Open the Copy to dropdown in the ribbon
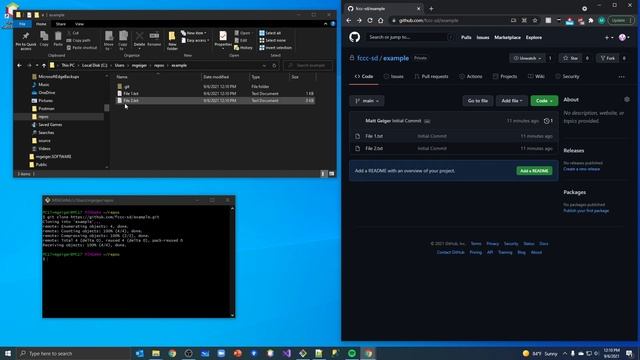The image size is (640, 360). [123, 40]
